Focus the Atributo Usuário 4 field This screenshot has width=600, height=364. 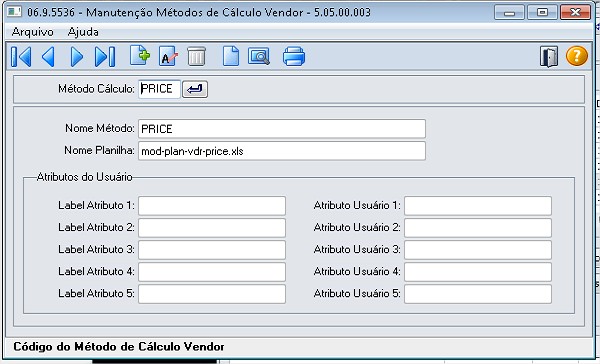pyautogui.click(x=478, y=272)
